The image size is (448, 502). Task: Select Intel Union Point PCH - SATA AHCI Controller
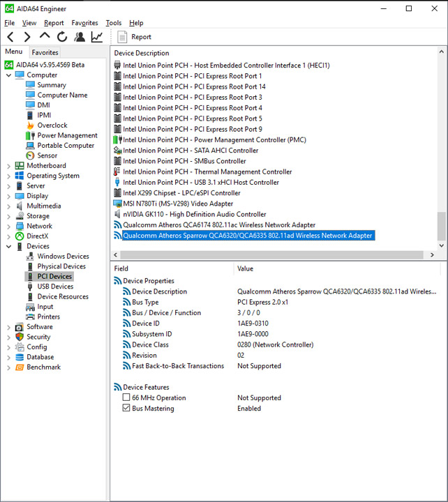[x=191, y=151]
